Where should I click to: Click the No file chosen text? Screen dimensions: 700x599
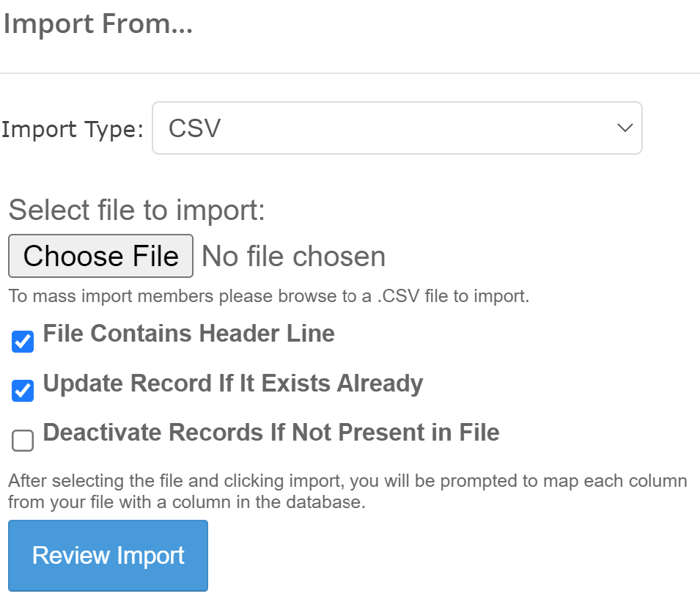pyautogui.click(x=293, y=257)
